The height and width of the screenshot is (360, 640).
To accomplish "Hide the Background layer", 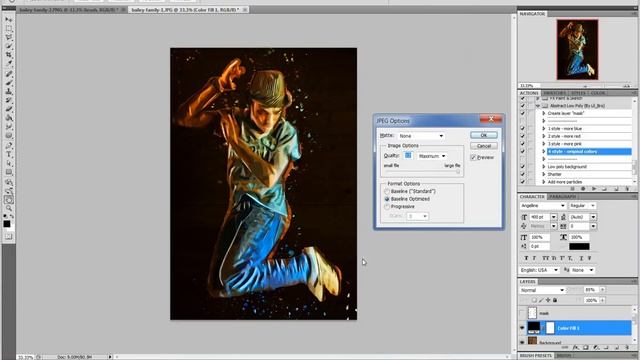I will [522, 342].
